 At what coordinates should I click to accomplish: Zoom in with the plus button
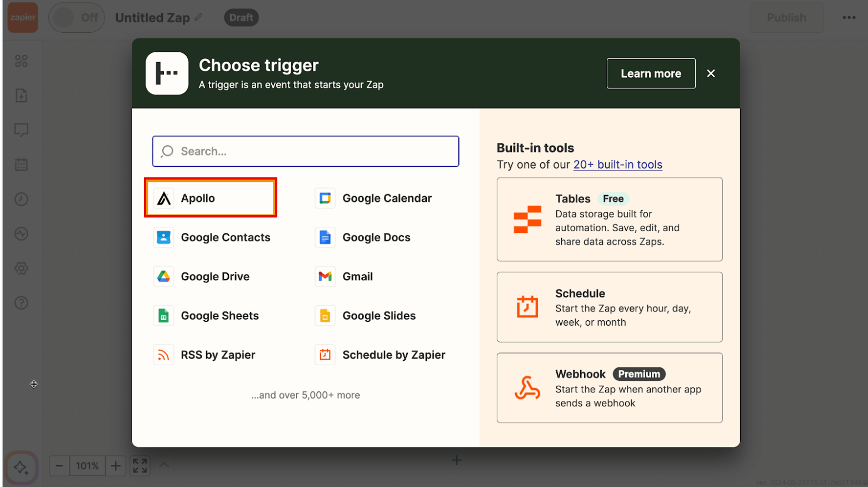click(116, 466)
